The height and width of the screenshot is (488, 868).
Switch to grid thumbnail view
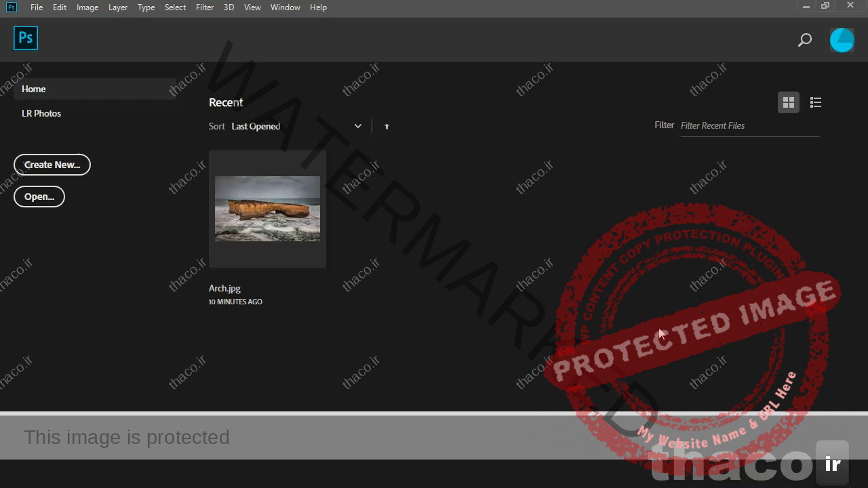click(x=788, y=102)
